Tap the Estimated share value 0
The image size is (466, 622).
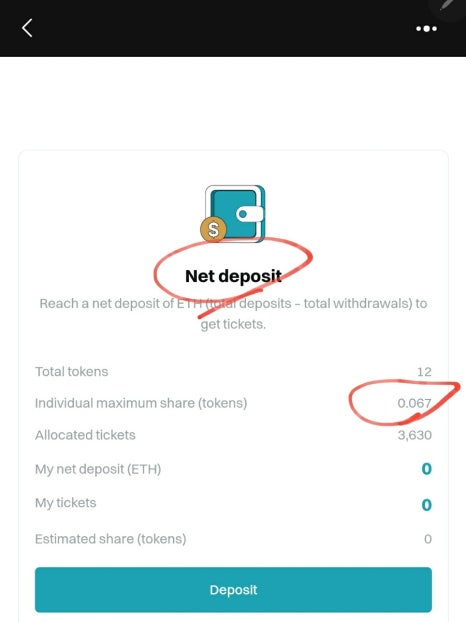point(428,539)
